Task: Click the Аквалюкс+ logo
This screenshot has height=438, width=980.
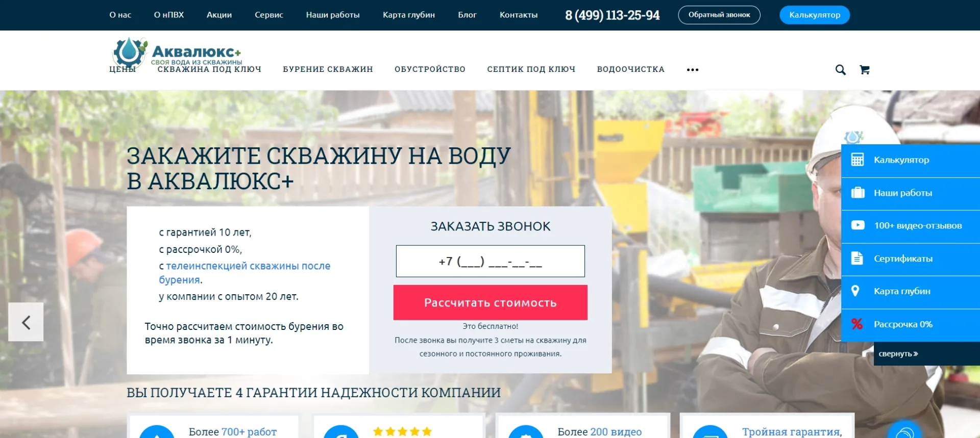Action: pyautogui.click(x=177, y=52)
